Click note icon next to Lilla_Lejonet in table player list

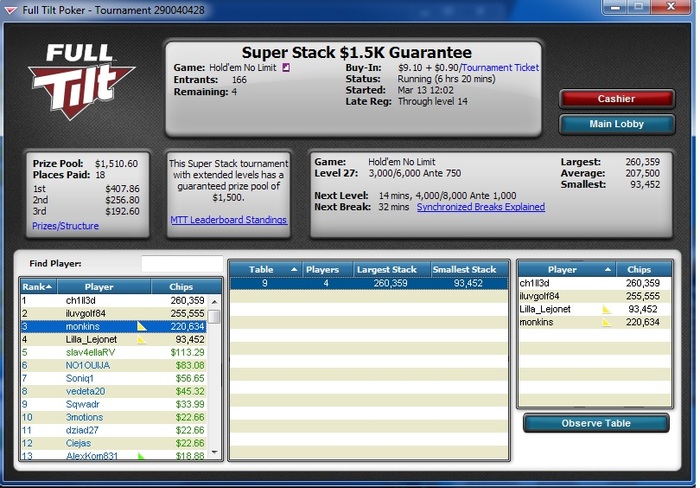coord(607,309)
